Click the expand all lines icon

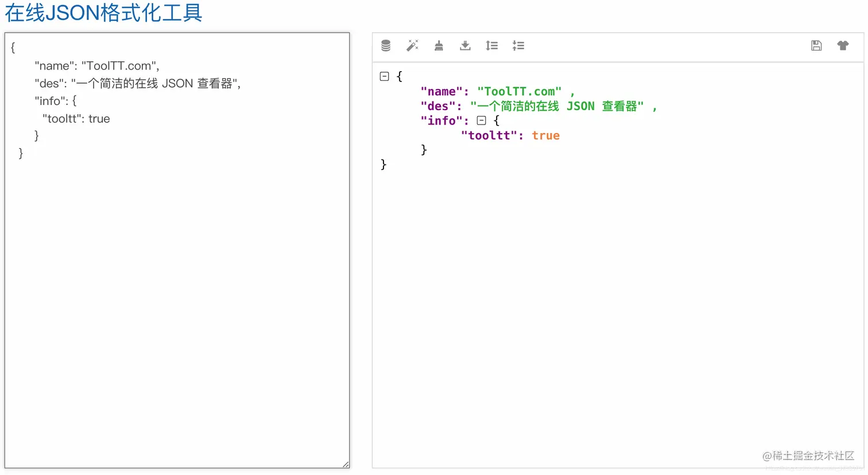click(x=491, y=45)
